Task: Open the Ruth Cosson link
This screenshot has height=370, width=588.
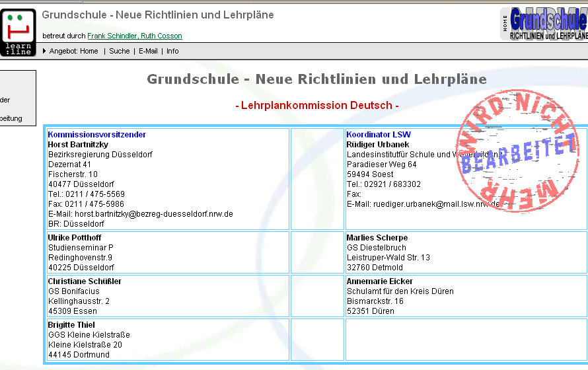Action: point(161,36)
